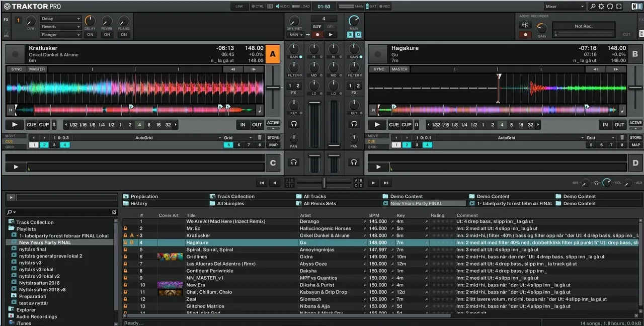
Task: Delete the selected cue on deck A
Action: coord(260,137)
